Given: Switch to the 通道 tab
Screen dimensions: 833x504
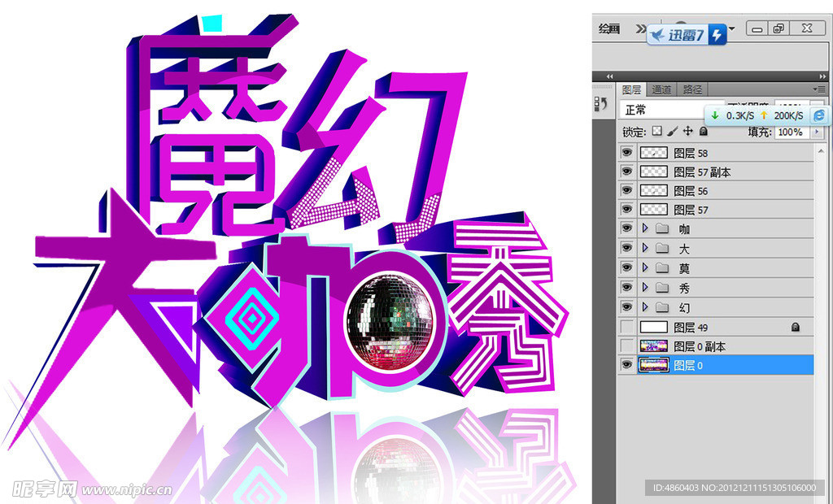Looking at the screenshot, I should (661, 89).
